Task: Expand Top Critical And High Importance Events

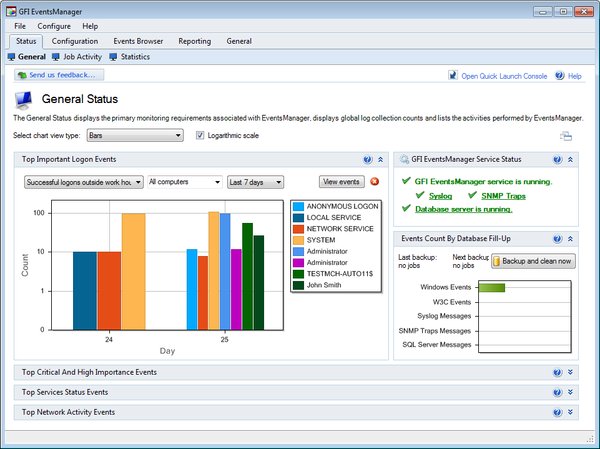Action: (570, 372)
